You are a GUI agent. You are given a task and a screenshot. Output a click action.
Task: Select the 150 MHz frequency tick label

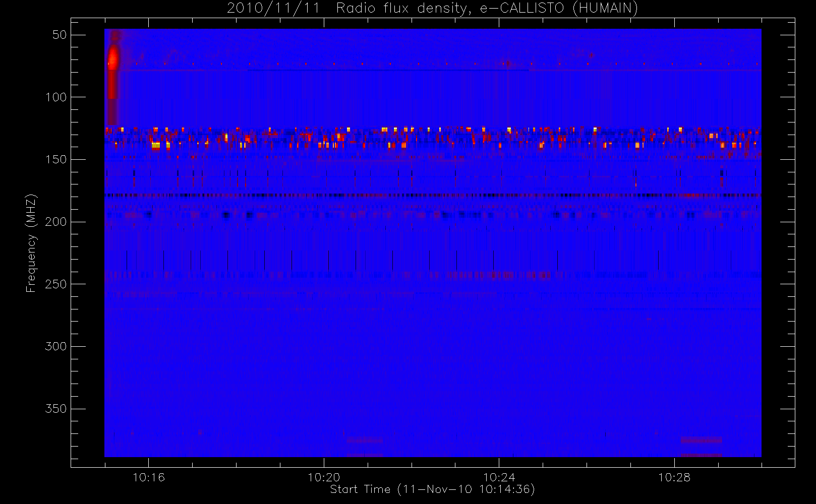coord(56,159)
